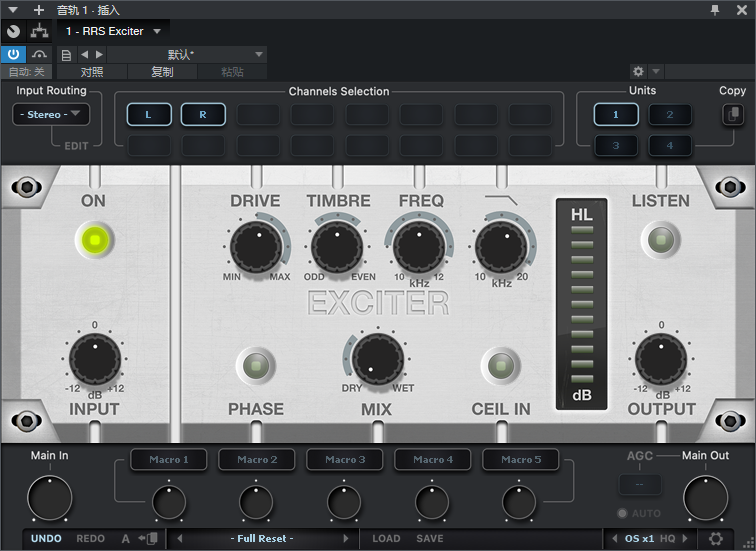Click the Main Out knob
This screenshot has height=551, width=756.
(x=705, y=498)
